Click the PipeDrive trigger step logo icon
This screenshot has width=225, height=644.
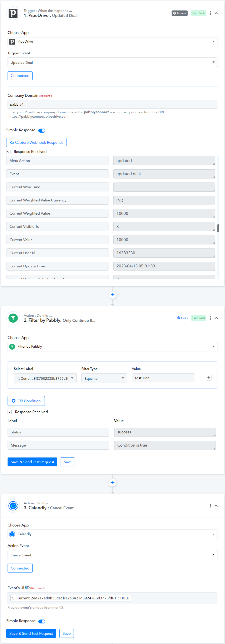[13, 13]
